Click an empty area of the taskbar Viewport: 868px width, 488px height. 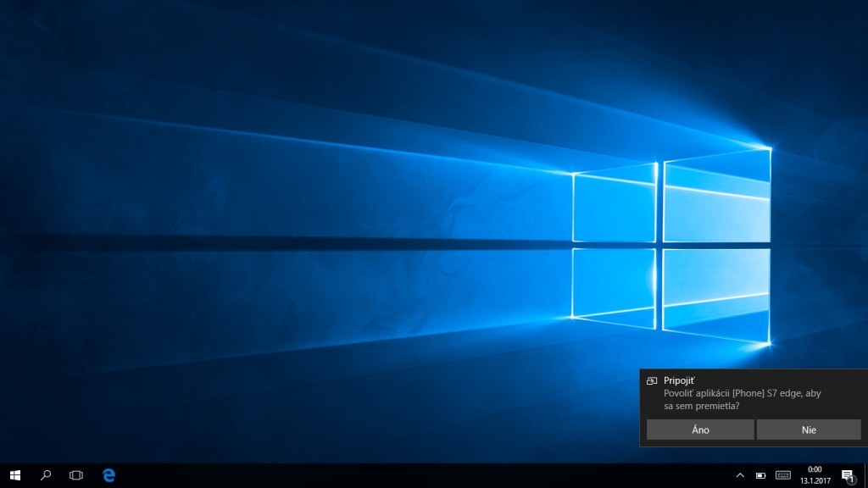(x=424, y=475)
